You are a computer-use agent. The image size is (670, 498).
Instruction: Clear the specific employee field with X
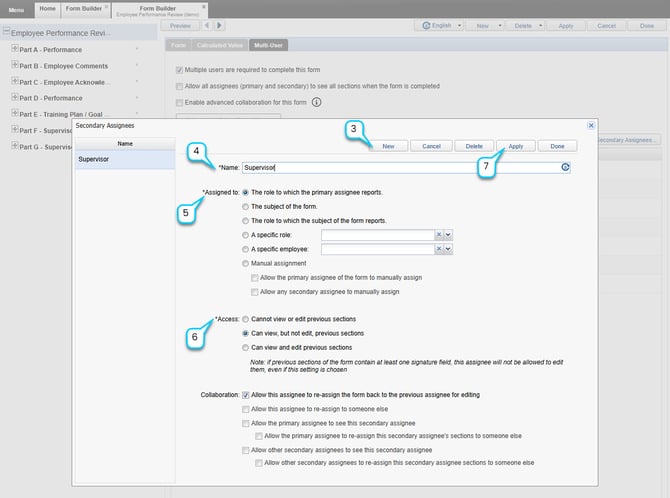[439, 249]
